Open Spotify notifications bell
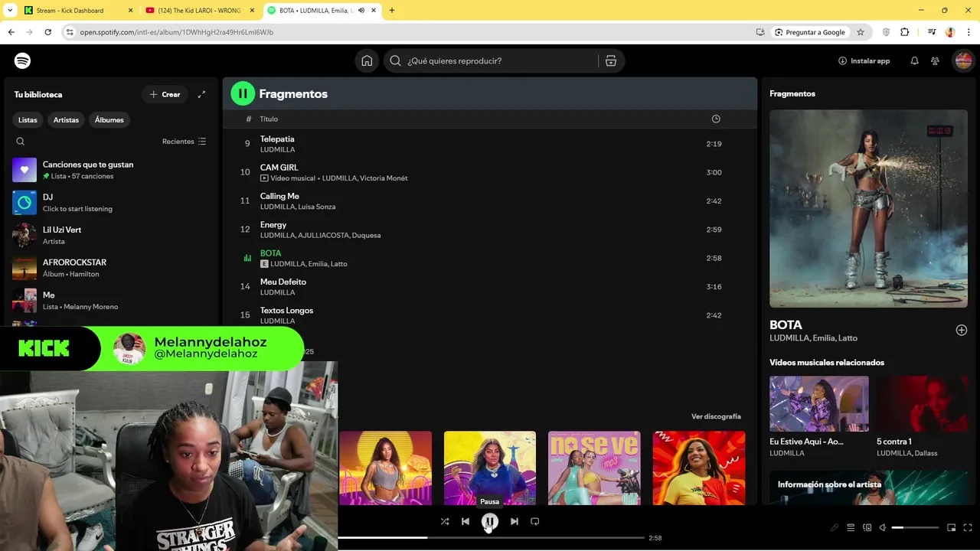Image resolution: width=980 pixels, height=551 pixels. tap(914, 60)
